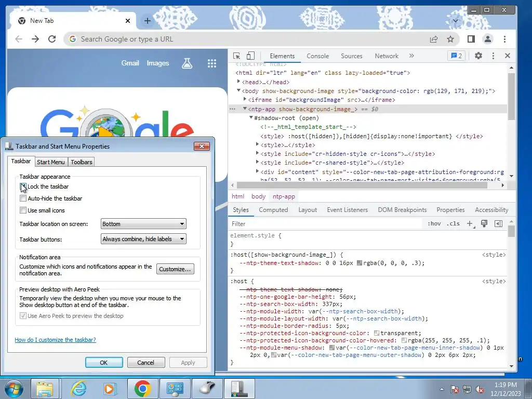Image resolution: width=532 pixels, height=399 pixels.
Task: Click the DevTools issues counter showing 2
Action: pyautogui.click(x=456, y=56)
